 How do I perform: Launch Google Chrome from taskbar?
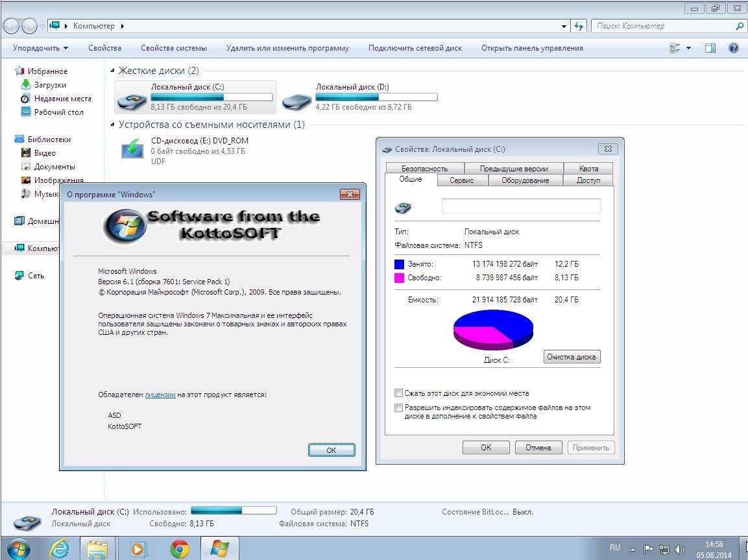coord(179,549)
